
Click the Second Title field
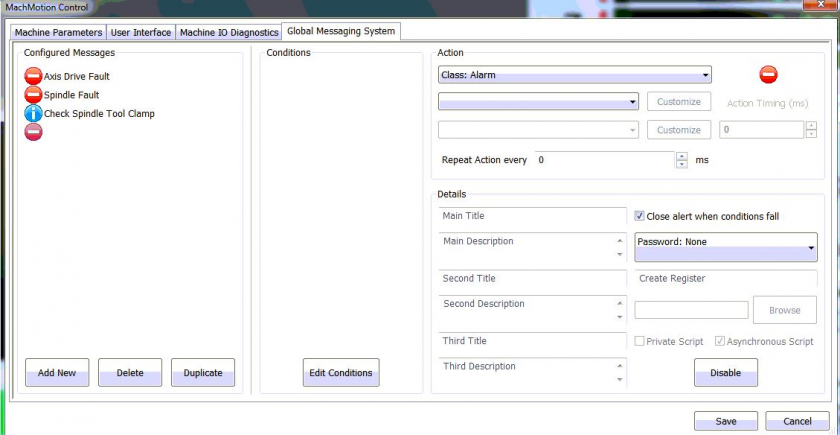point(532,279)
